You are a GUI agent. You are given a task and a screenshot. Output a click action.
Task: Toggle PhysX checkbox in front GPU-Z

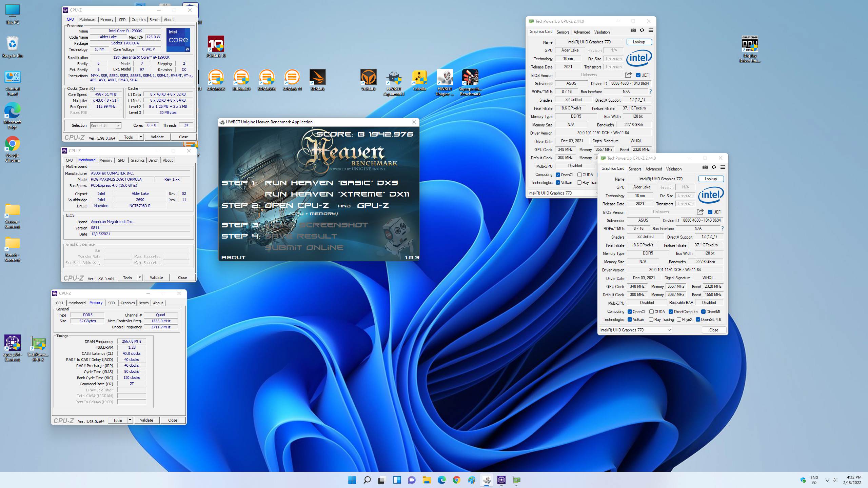tap(679, 320)
